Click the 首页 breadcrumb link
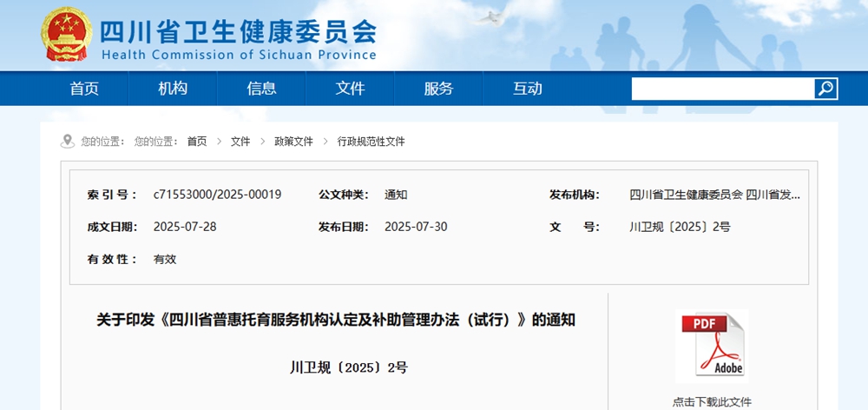Viewport: 868px width, 410px height. 197,142
